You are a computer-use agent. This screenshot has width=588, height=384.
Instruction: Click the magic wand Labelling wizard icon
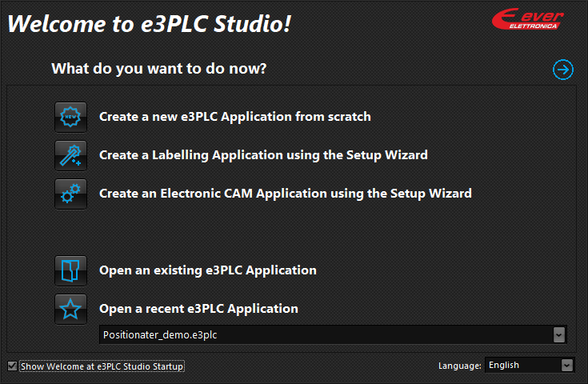click(x=71, y=156)
